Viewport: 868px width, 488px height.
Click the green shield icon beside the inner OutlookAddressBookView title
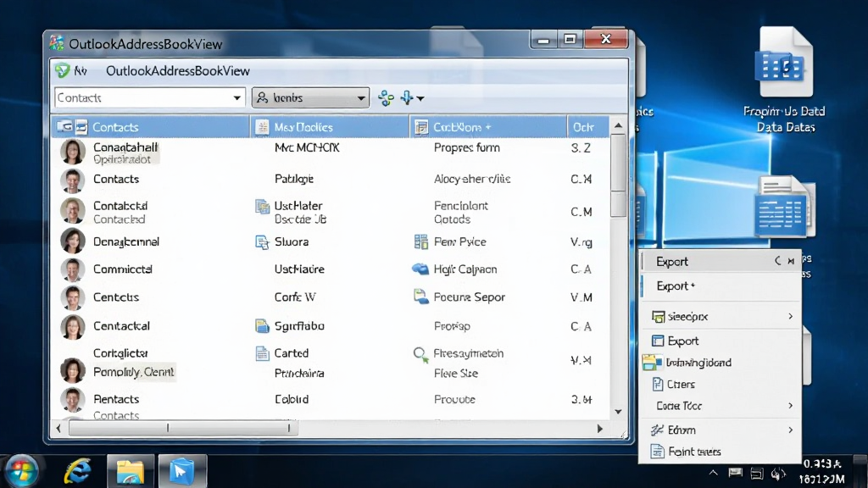pyautogui.click(x=62, y=70)
